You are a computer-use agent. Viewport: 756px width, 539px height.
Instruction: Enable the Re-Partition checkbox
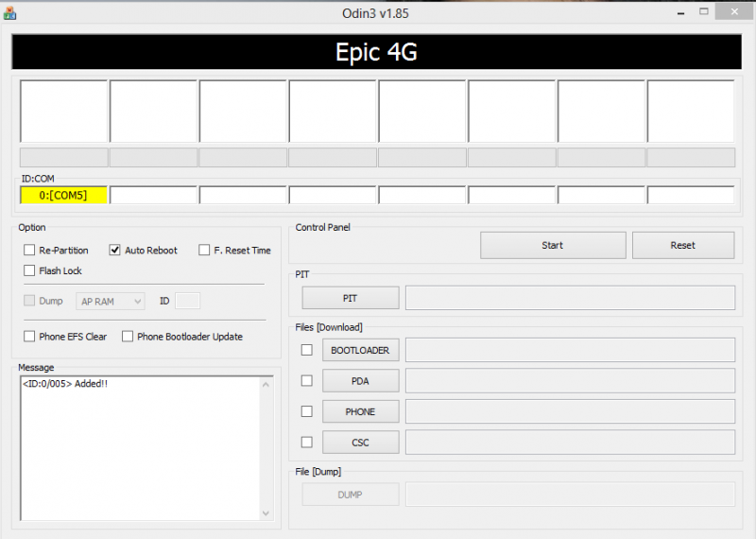[30, 251]
